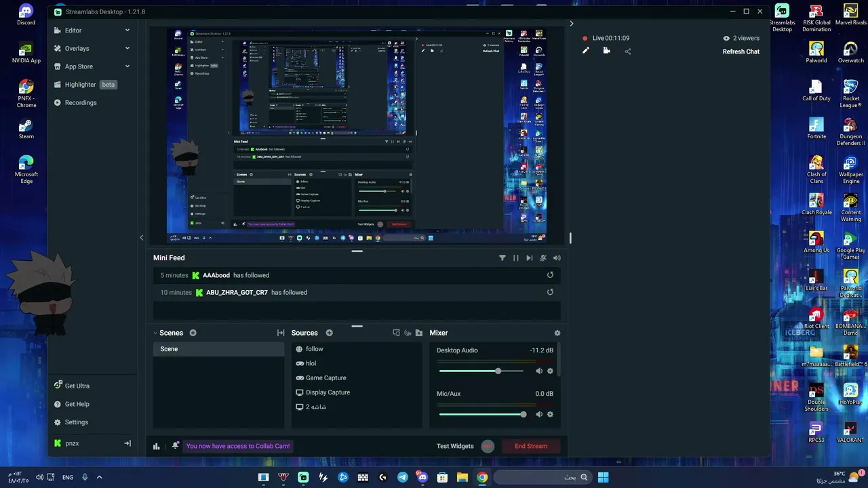Click the AAAbood follower name
The image size is (868, 488).
pos(216,276)
